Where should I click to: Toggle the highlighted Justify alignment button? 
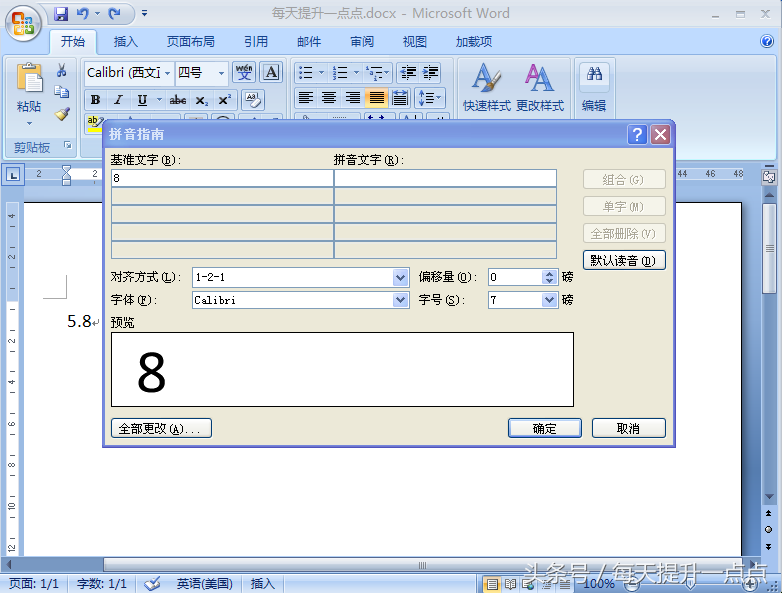[x=377, y=98]
